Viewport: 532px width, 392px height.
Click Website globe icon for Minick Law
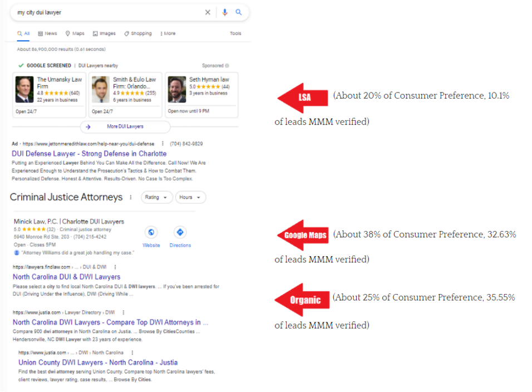[x=151, y=232]
